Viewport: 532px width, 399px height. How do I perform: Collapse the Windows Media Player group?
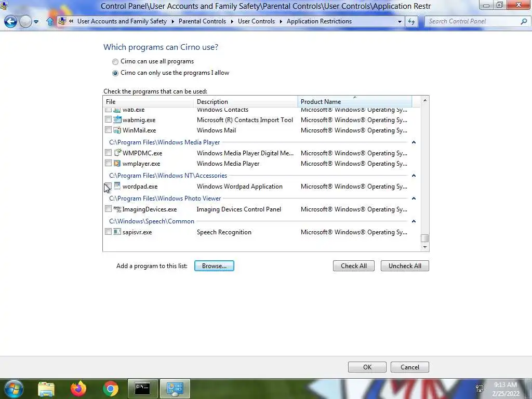tap(414, 142)
